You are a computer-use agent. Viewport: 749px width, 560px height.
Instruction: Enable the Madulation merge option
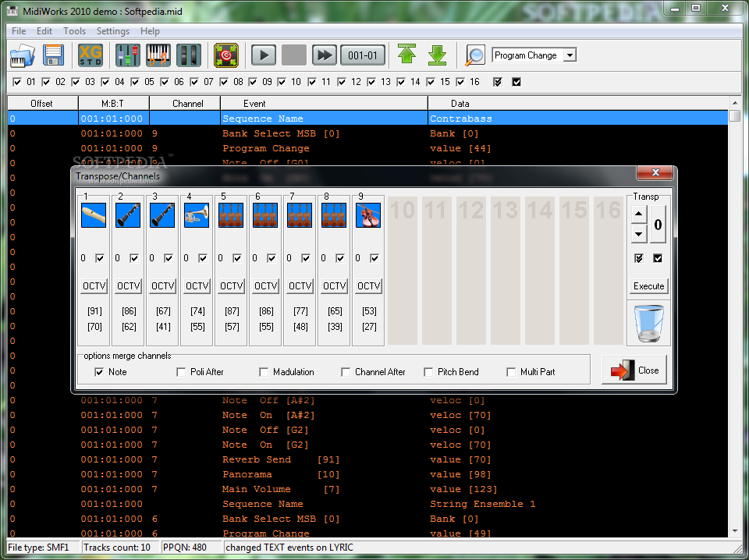pos(264,372)
